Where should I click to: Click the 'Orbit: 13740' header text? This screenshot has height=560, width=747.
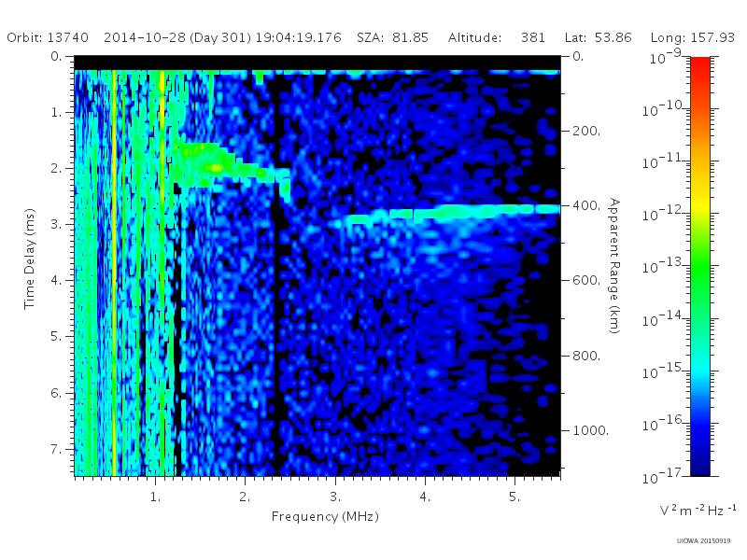coord(48,37)
